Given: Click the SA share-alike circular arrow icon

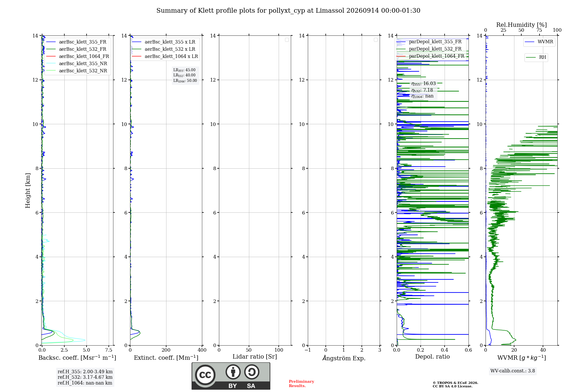Looking at the screenshot, I should 252,372.
